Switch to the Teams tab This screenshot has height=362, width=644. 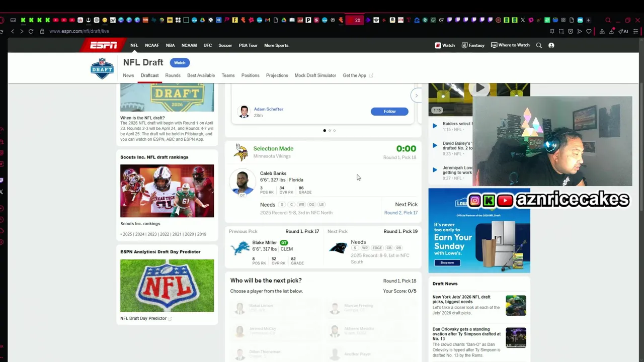click(x=228, y=75)
